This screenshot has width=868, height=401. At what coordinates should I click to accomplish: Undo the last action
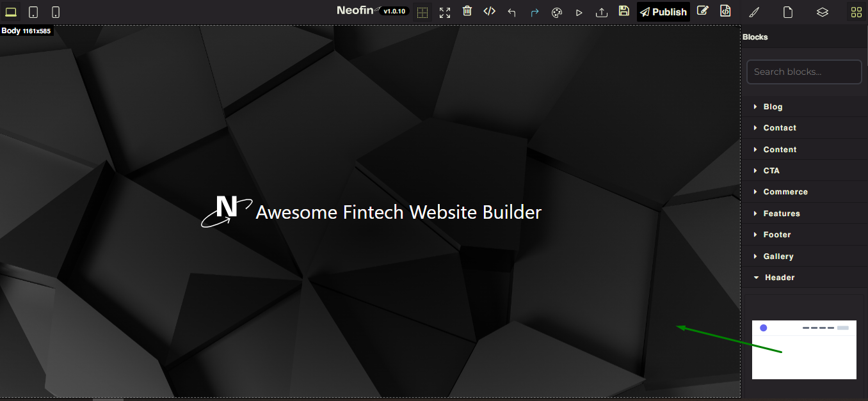click(x=511, y=12)
